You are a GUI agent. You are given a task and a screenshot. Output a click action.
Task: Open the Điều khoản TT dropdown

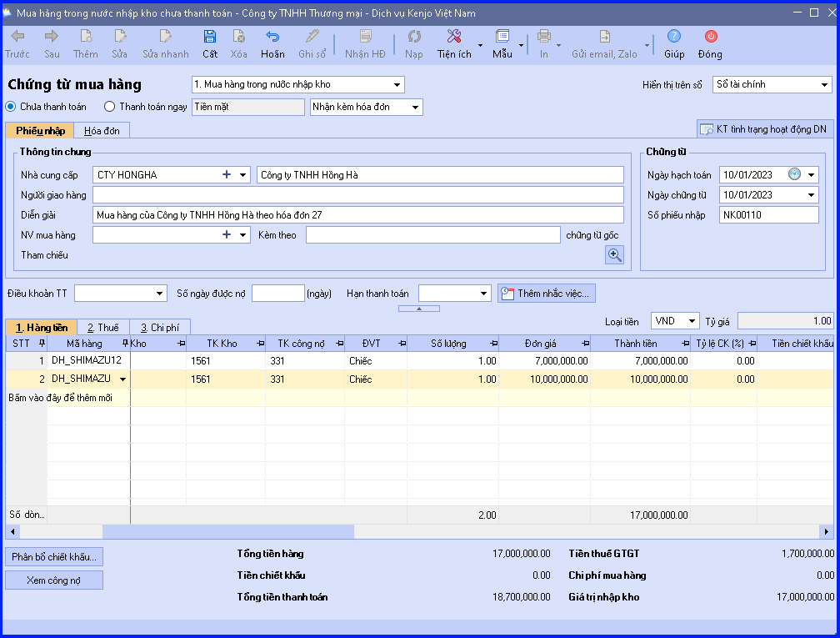[159, 294]
